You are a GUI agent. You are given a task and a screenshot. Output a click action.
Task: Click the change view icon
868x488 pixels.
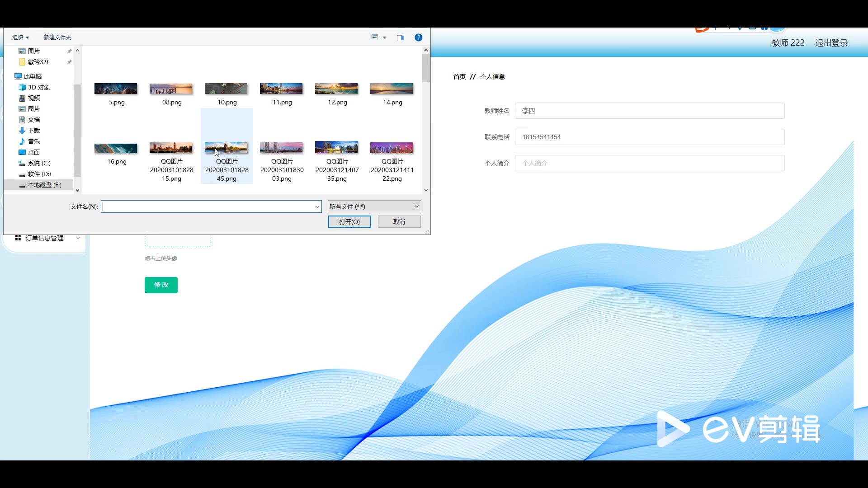[375, 38]
